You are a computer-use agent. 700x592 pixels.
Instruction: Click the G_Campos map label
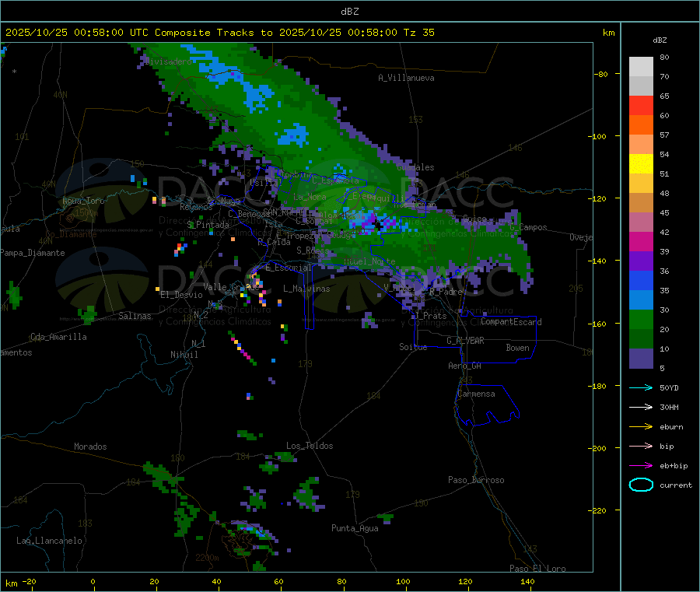pyautogui.click(x=528, y=227)
